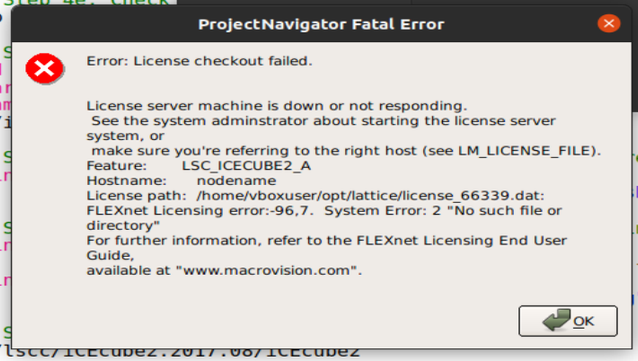Click the LSC_ICECUBE2_A feature name

pos(247,166)
